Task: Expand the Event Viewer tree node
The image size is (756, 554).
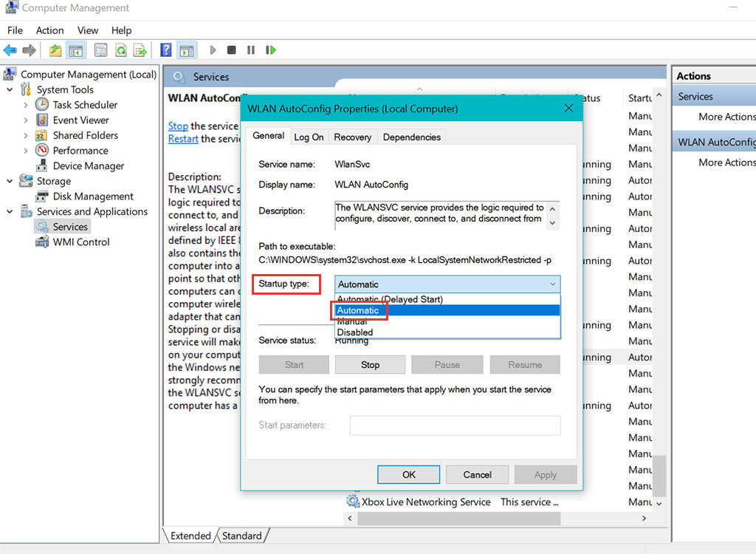Action: click(x=26, y=120)
